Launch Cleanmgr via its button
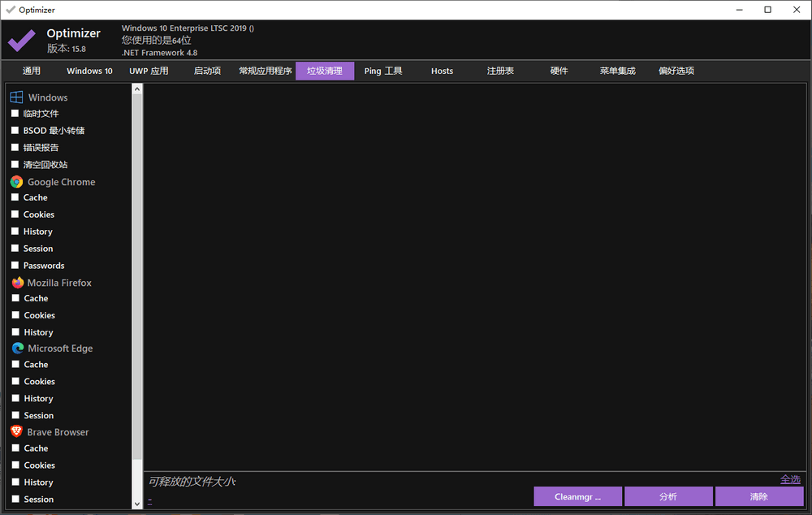 coord(577,496)
